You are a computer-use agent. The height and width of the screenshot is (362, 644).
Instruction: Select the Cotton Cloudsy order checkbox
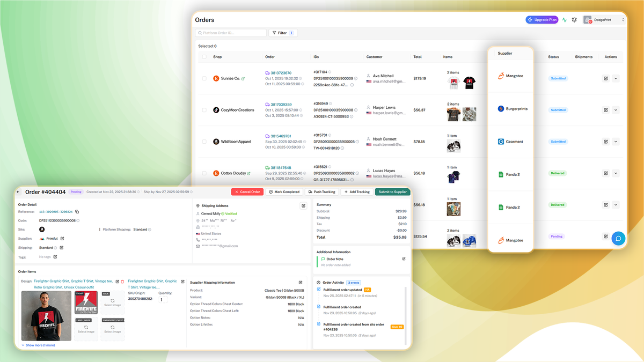[x=203, y=173]
